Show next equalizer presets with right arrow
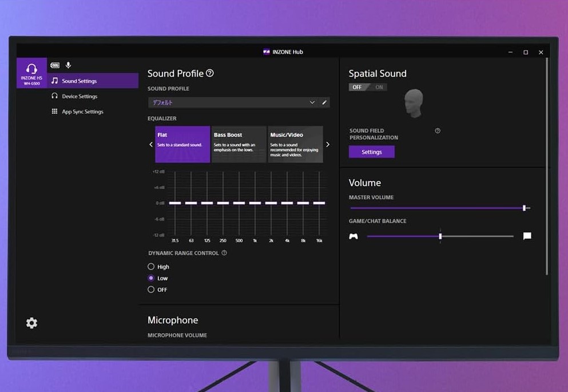Viewport: 568px width, 392px height. [x=328, y=145]
